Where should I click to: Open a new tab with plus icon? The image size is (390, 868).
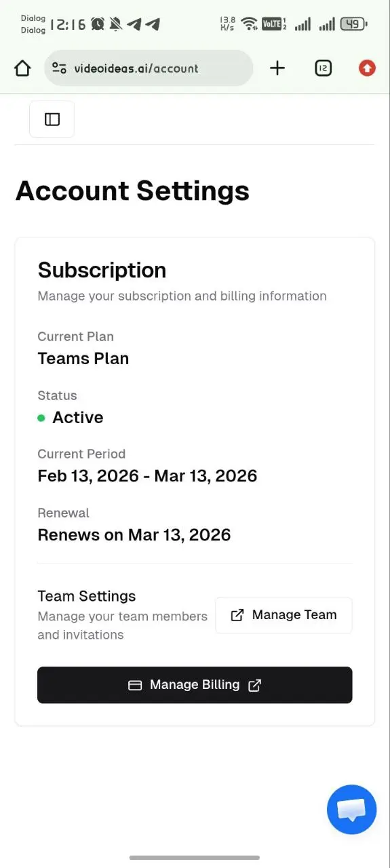(277, 68)
